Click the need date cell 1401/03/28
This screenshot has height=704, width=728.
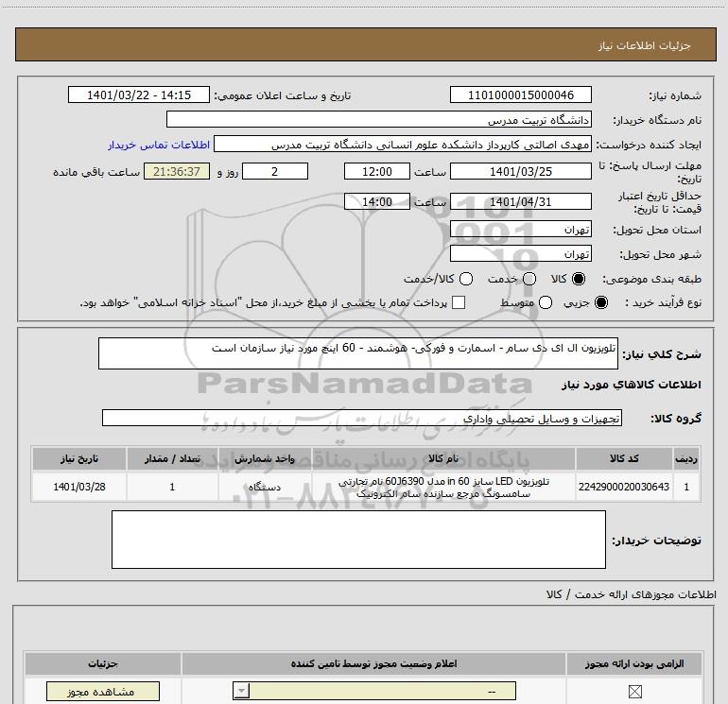point(78,487)
